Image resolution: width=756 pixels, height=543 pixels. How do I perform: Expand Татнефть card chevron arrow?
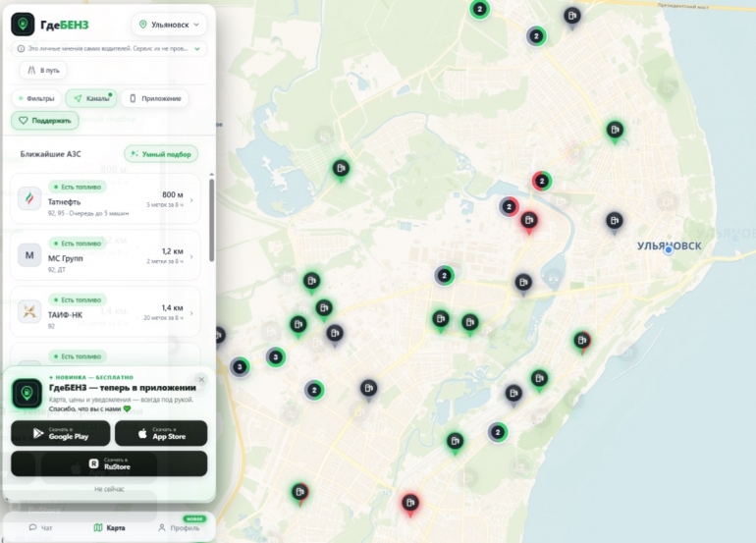coord(191,200)
